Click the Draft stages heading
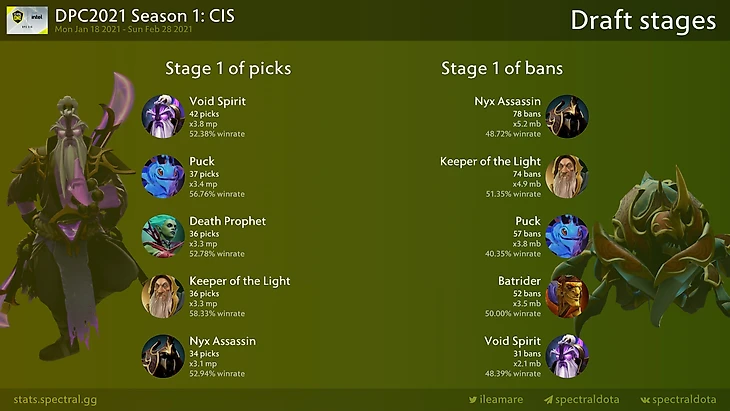730x411 pixels. pos(642,20)
